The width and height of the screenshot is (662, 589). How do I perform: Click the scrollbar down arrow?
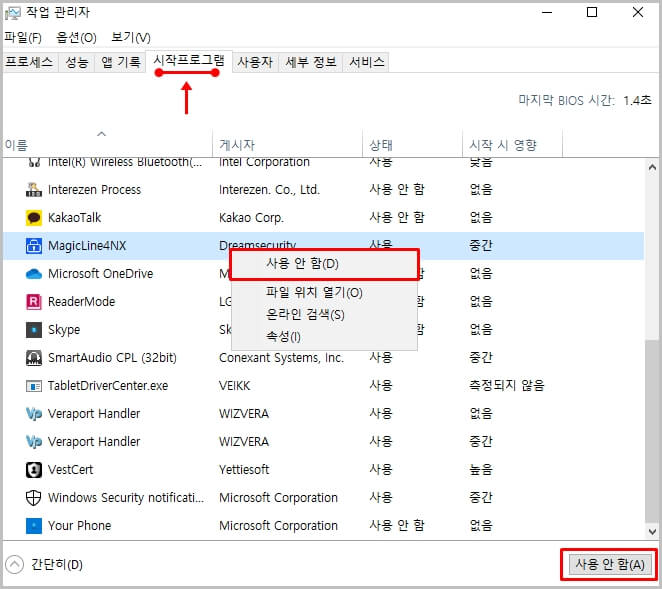point(652,531)
